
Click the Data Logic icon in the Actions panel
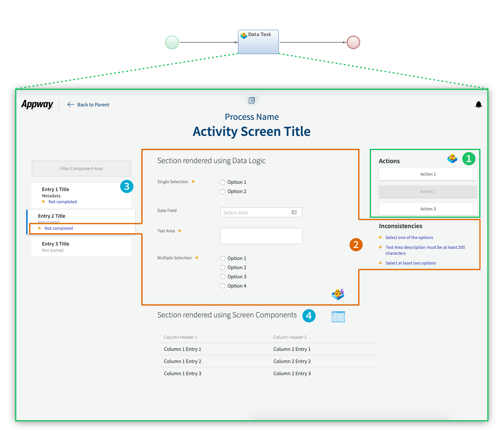tap(452, 158)
